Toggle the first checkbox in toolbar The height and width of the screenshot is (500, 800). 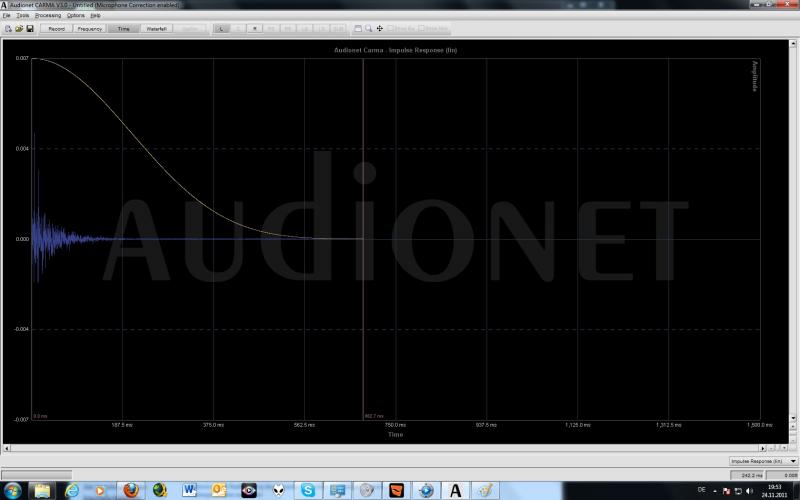pyautogui.click(x=390, y=29)
